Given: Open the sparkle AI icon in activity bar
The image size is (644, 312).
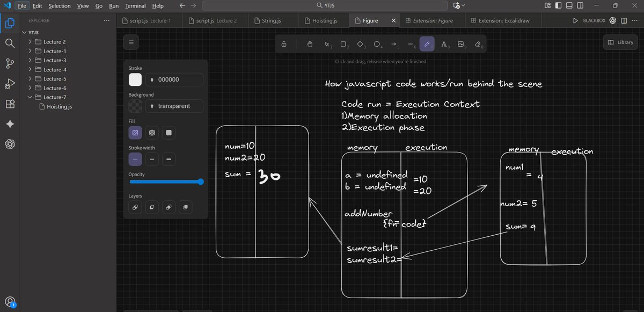Looking at the screenshot, I should [x=10, y=124].
